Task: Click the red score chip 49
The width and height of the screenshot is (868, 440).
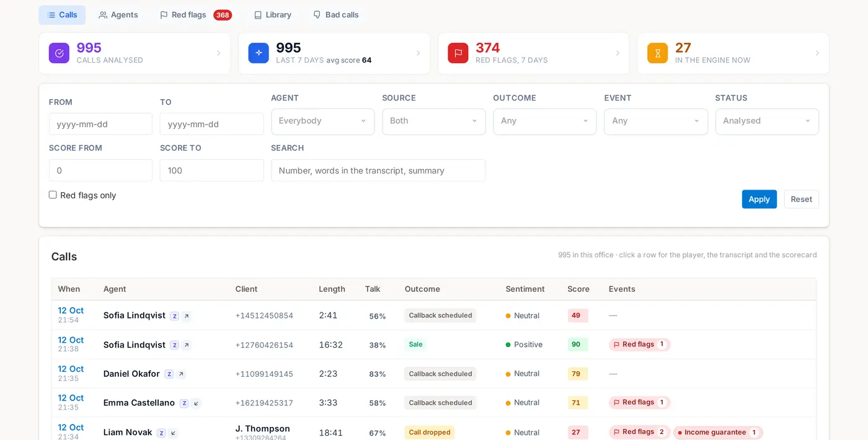Action: click(x=578, y=315)
